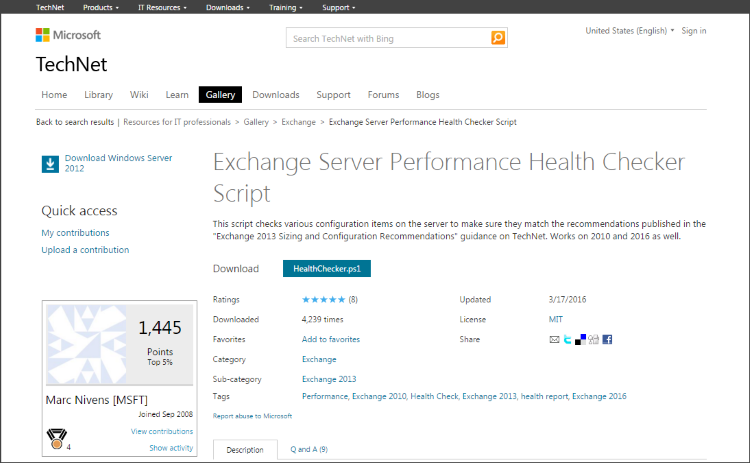This screenshot has height=463, width=750.
Task: Click Report abuse to Microsoft link
Action: [x=253, y=416]
